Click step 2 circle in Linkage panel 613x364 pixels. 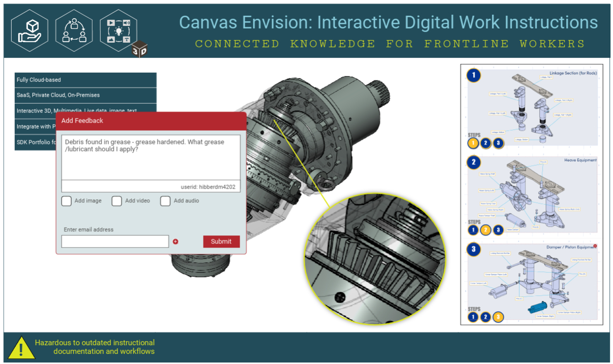point(486,143)
